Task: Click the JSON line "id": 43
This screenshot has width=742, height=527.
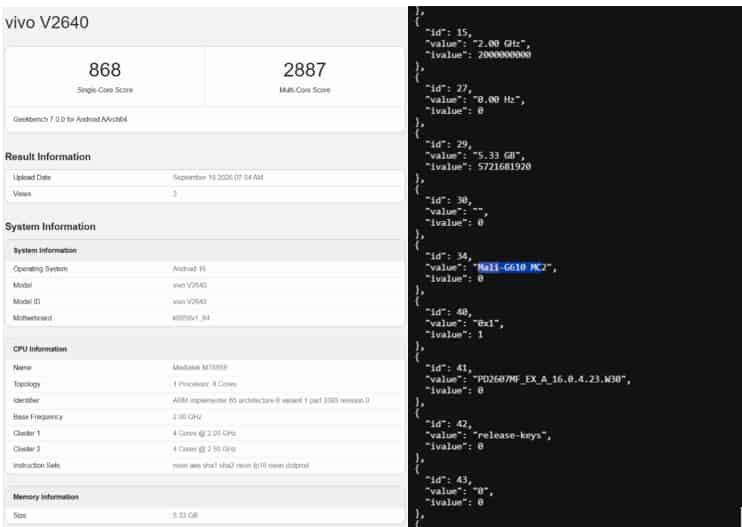Action: pyautogui.click(x=448, y=479)
